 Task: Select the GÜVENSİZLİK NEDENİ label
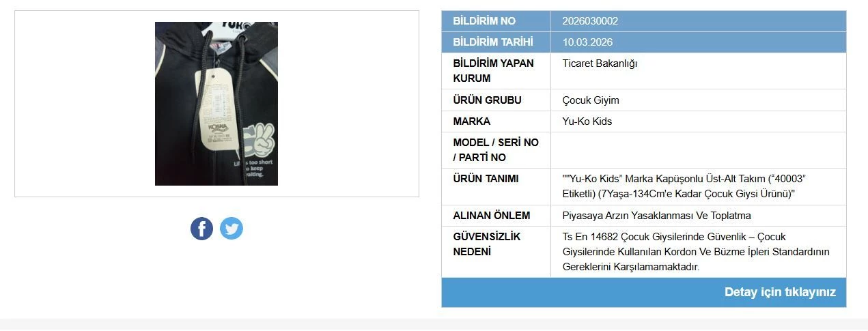(x=486, y=244)
